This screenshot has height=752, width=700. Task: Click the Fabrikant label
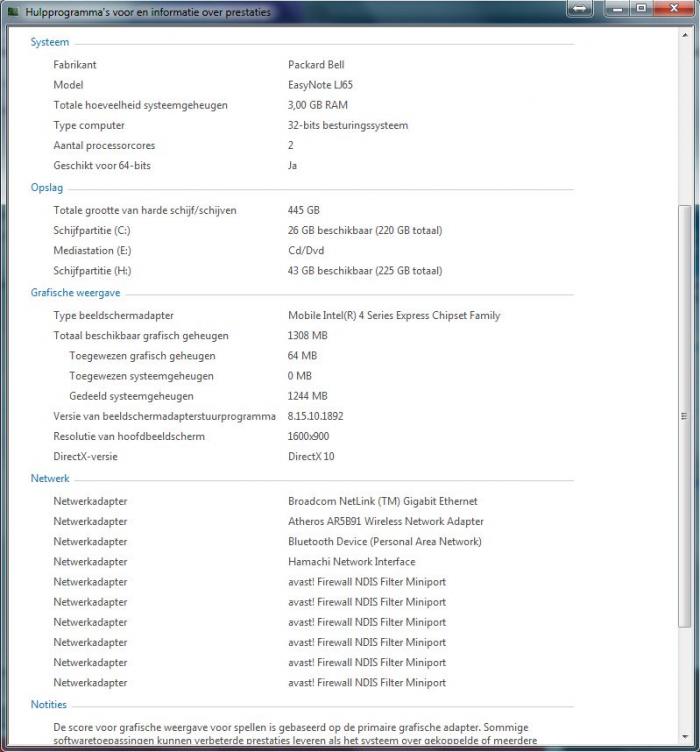(75, 65)
